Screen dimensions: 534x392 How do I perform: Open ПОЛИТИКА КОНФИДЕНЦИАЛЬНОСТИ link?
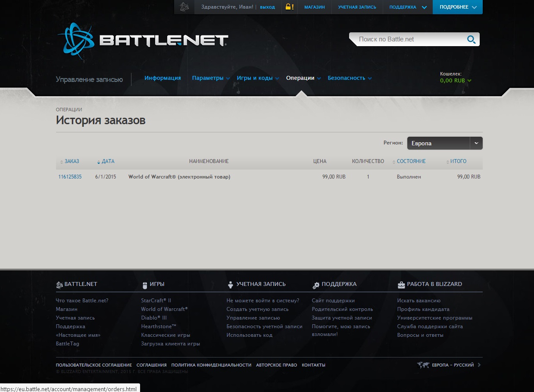[x=211, y=365]
